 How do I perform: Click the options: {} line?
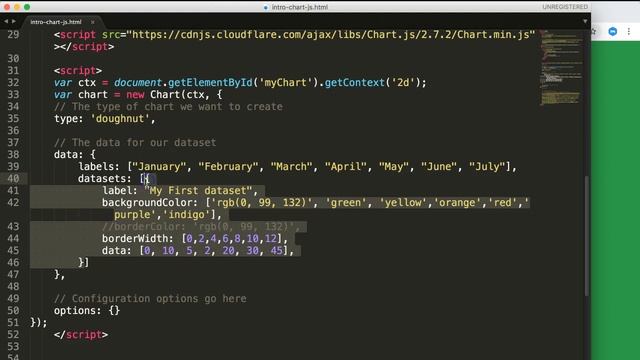click(x=87, y=311)
